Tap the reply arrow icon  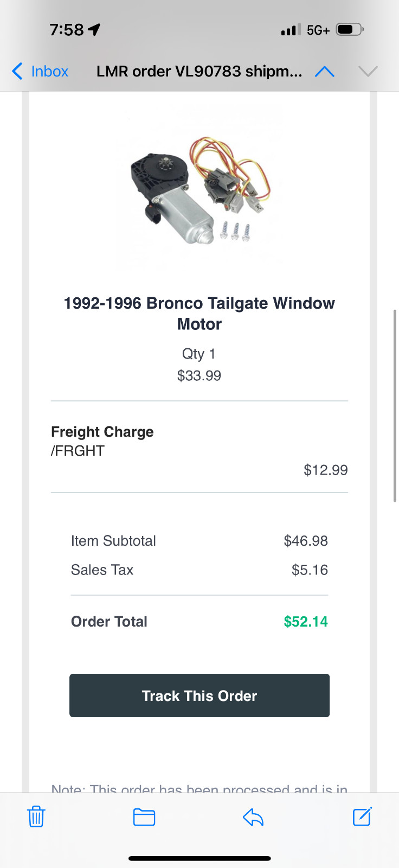(253, 816)
